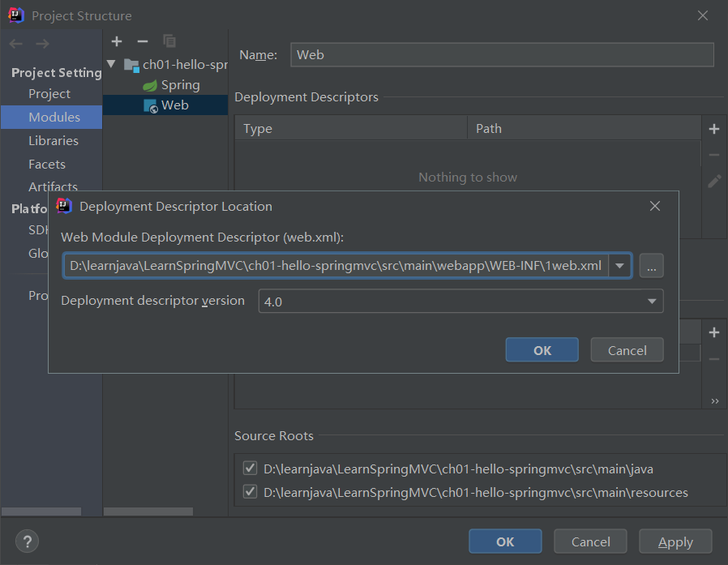Browse for web.xml with ellipsis button

pyautogui.click(x=652, y=266)
